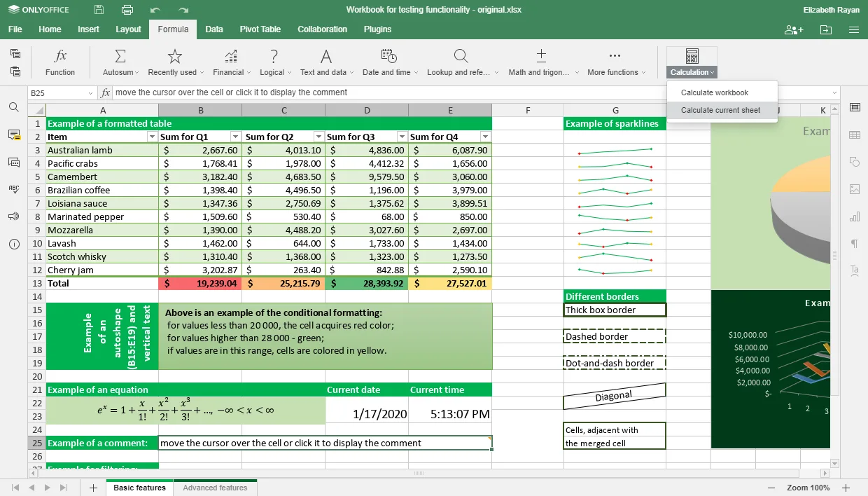This screenshot has width=868, height=496.
Task: Open the Spellcheck panel icon
Action: click(14, 189)
